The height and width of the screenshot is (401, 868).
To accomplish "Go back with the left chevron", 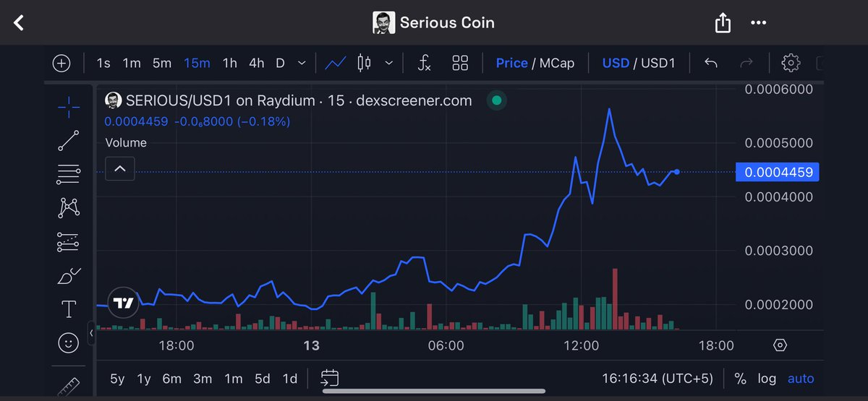I will tap(20, 23).
